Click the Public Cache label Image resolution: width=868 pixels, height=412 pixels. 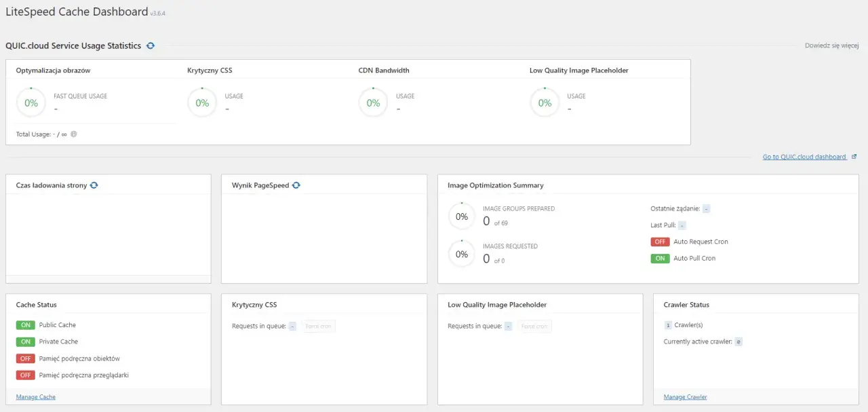(x=58, y=325)
